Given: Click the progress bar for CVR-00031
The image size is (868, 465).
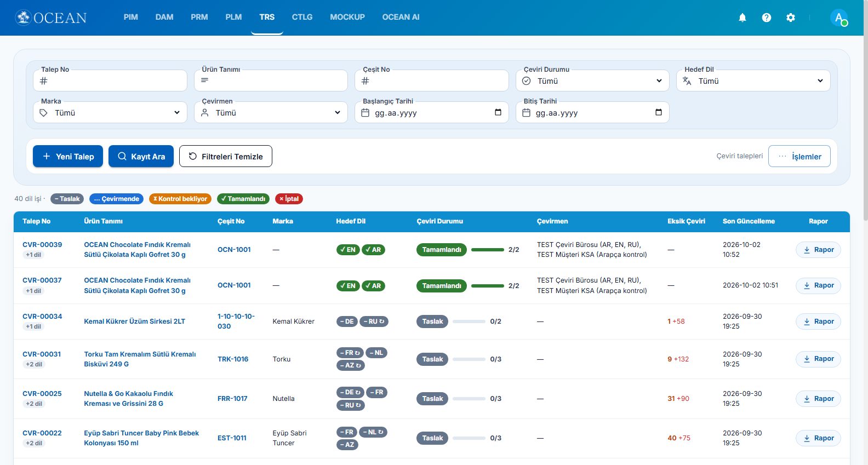Looking at the screenshot, I should click(x=469, y=359).
